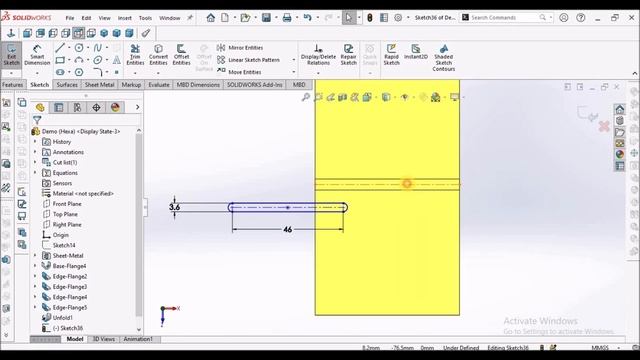Open the Insert menu
Screen dimensions: 640x360
coord(124,18)
